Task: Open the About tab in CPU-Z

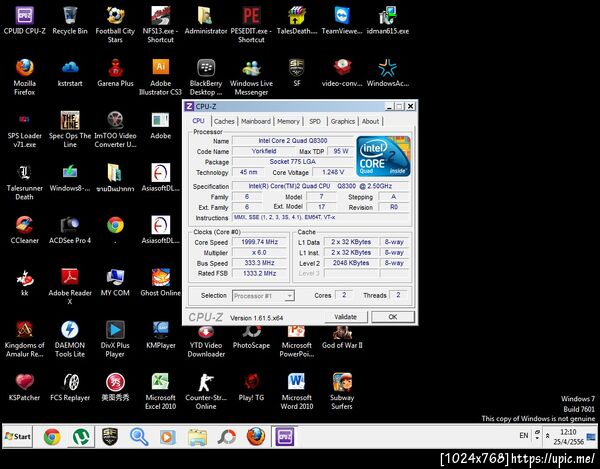Action: [370, 121]
